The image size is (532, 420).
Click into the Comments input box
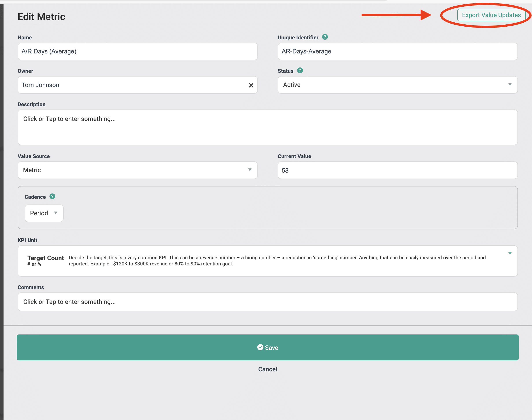[267, 302]
